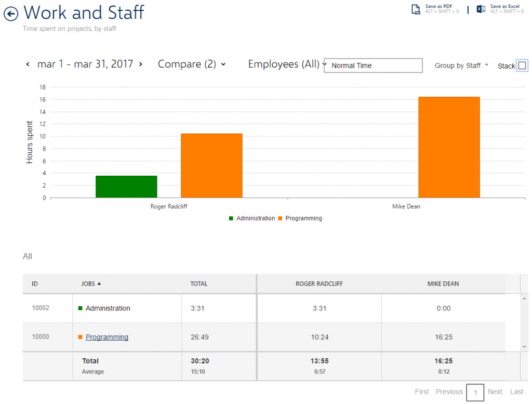Go to the Last page
Viewport: 532px width, 404px height.
coord(517,392)
